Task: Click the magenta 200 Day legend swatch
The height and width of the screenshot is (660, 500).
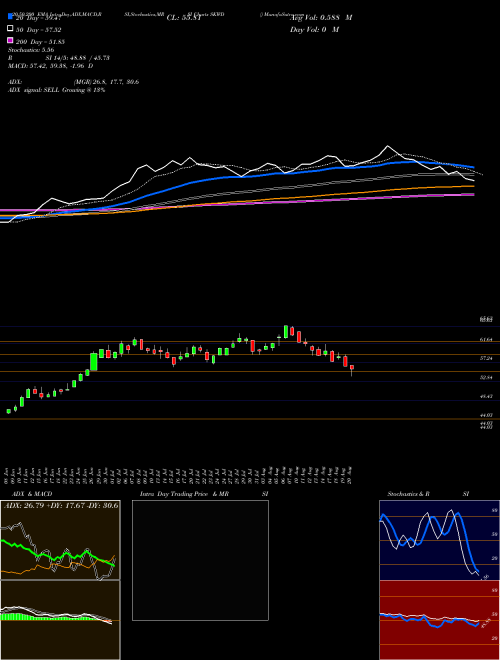Action: [x=10, y=40]
